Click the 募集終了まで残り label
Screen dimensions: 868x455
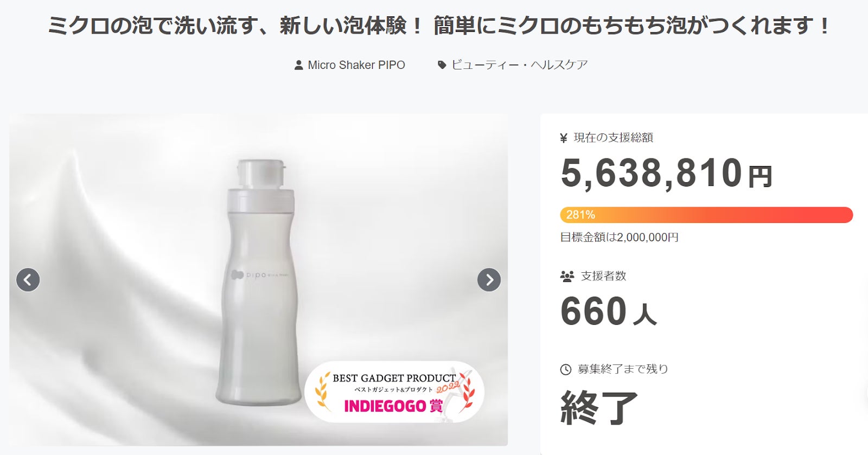pos(623,369)
